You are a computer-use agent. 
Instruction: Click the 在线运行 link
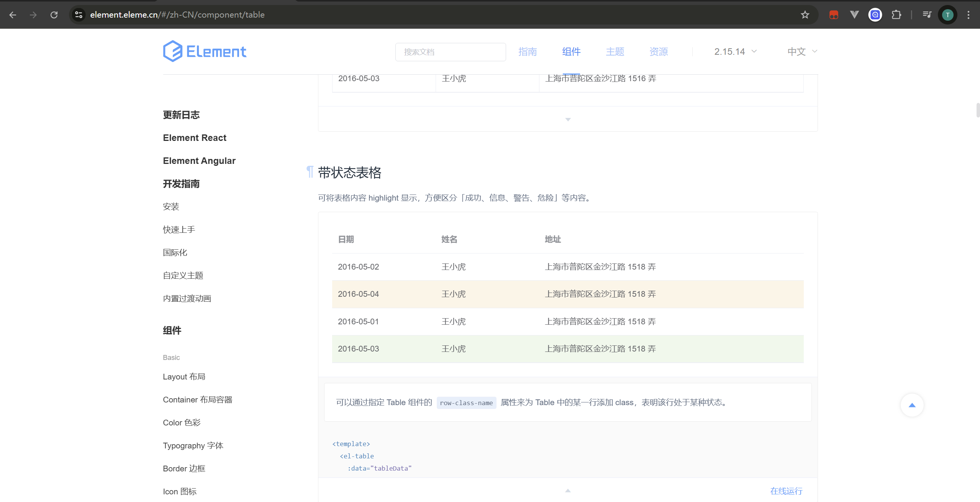coord(786,491)
